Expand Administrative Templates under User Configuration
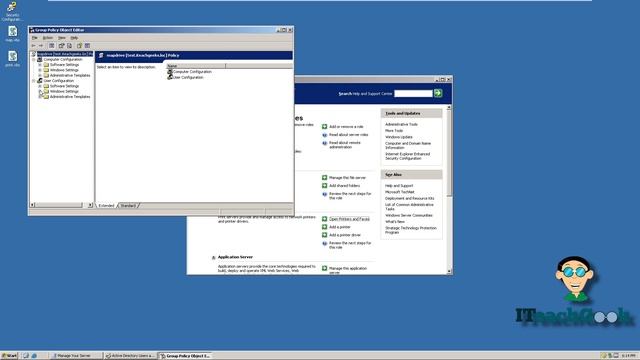The width and height of the screenshot is (640, 360). coord(40,97)
